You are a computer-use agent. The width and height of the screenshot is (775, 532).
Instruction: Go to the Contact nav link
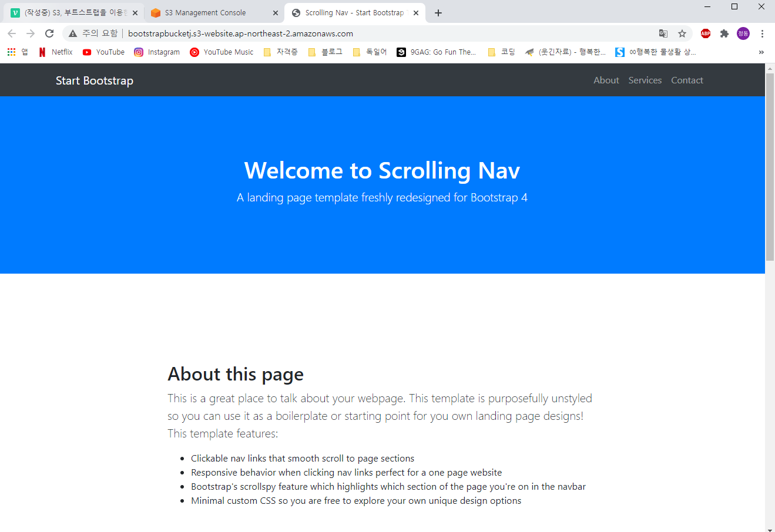[x=687, y=80]
